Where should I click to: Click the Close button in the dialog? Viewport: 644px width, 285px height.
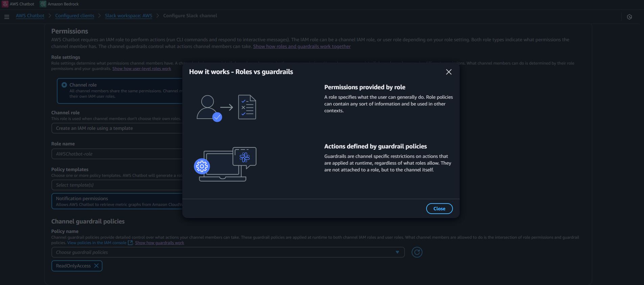point(439,209)
